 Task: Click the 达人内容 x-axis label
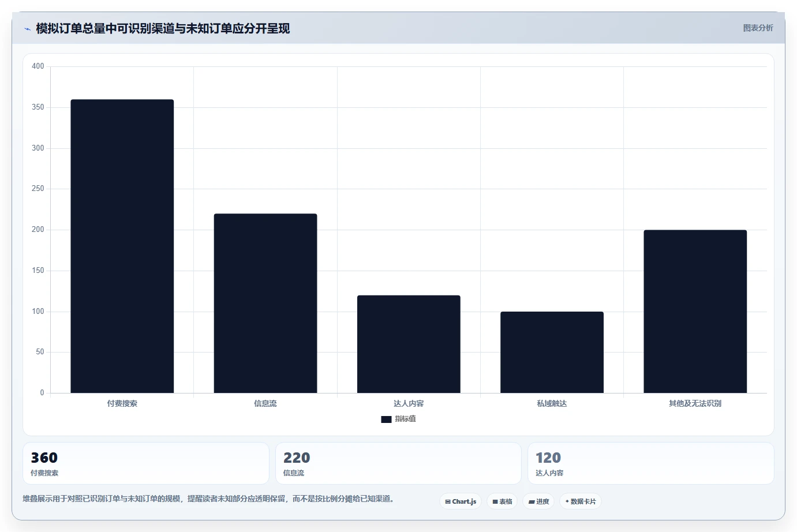pyautogui.click(x=409, y=403)
